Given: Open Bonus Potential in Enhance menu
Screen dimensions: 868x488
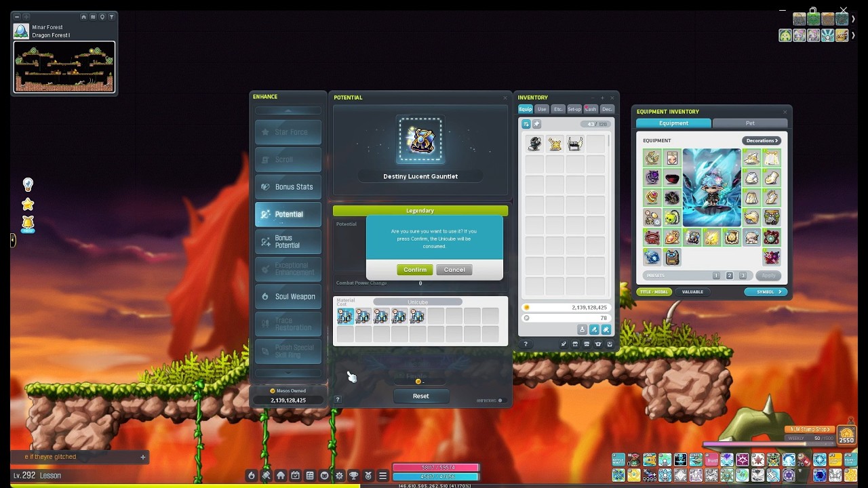Looking at the screenshot, I should click(288, 241).
